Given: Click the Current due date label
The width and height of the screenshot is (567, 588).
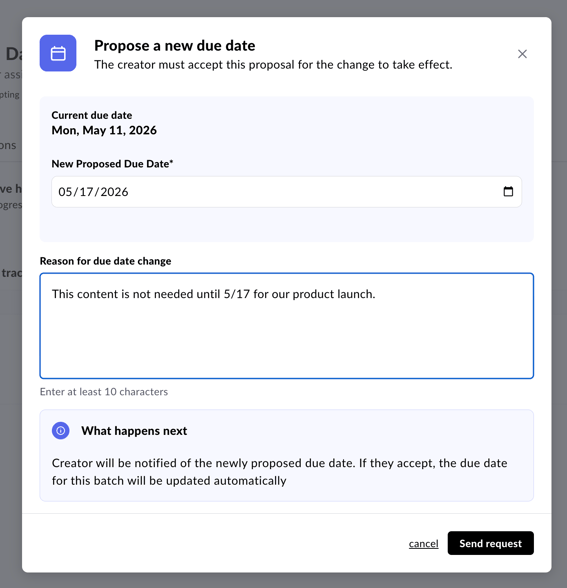Looking at the screenshot, I should 92,115.
